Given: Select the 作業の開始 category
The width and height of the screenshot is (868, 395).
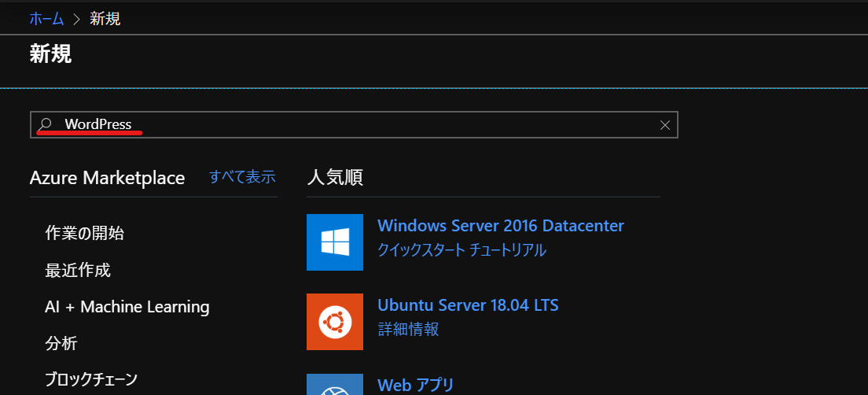Looking at the screenshot, I should 85,233.
